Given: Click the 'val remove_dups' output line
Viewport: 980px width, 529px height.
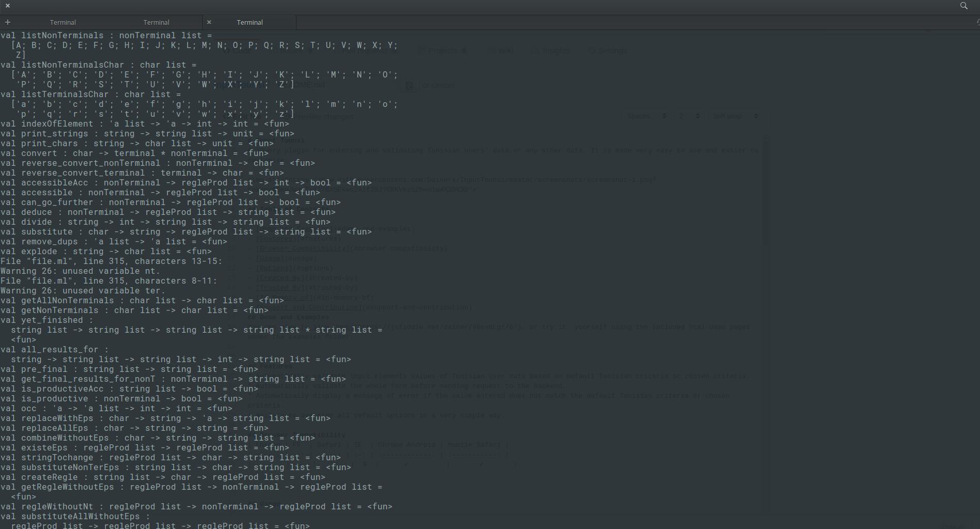Looking at the screenshot, I should point(114,242).
